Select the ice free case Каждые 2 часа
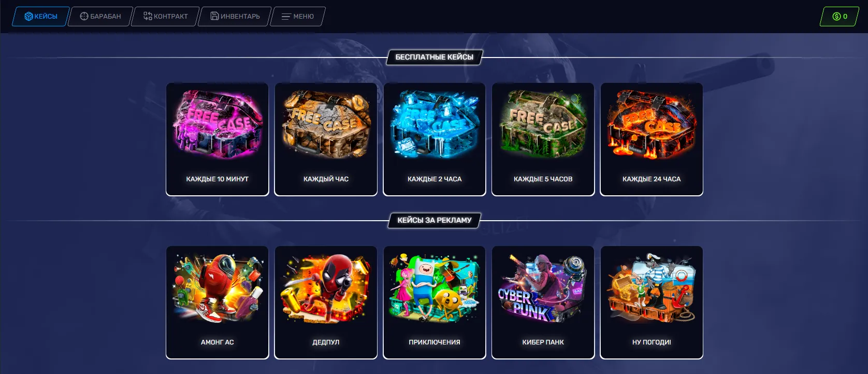868x374 pixels. pos(435,139)
